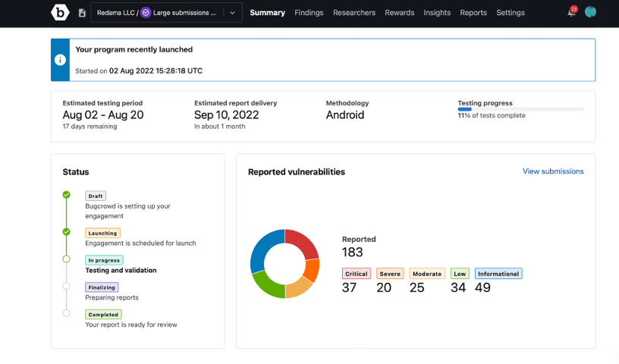
Task: Click the View submissions link
Action: [x=553, y=171]
